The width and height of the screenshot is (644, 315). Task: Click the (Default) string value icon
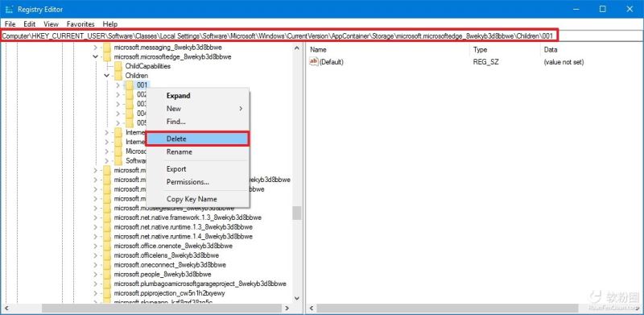pos(313,62)
